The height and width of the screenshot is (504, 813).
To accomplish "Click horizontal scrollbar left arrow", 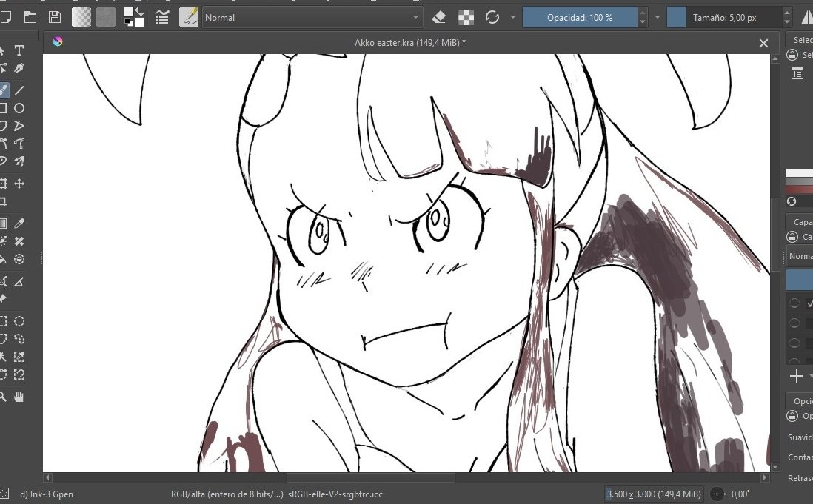I will pos(47,477).
